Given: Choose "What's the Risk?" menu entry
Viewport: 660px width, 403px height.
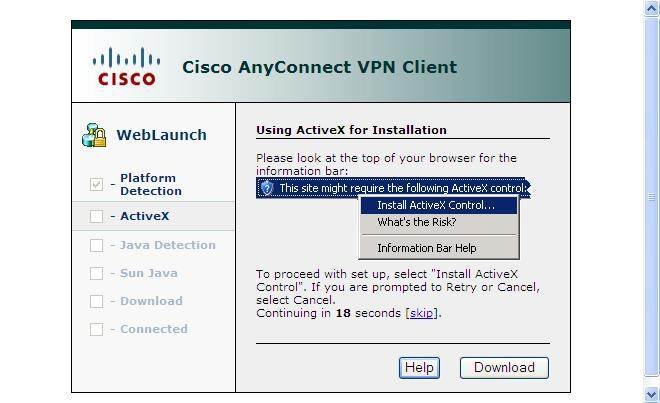Looking at the screenshot, I should point(417,223).
